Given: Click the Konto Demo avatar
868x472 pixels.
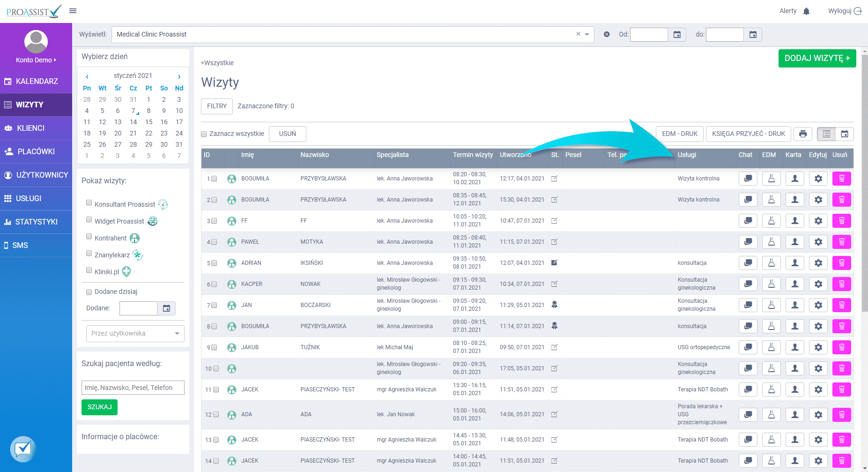Looking at the screenshot, I should pos(36,42).
